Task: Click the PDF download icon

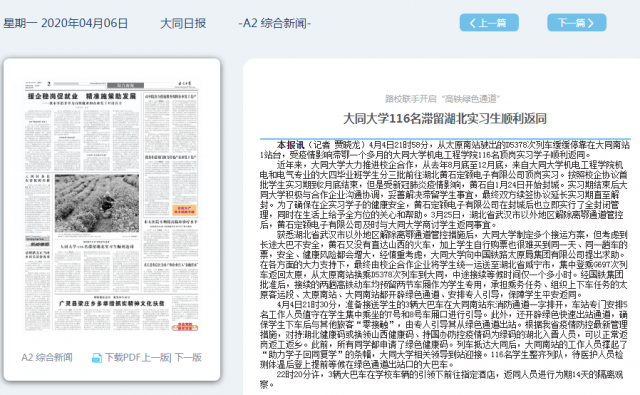Action: click(97, 358)
